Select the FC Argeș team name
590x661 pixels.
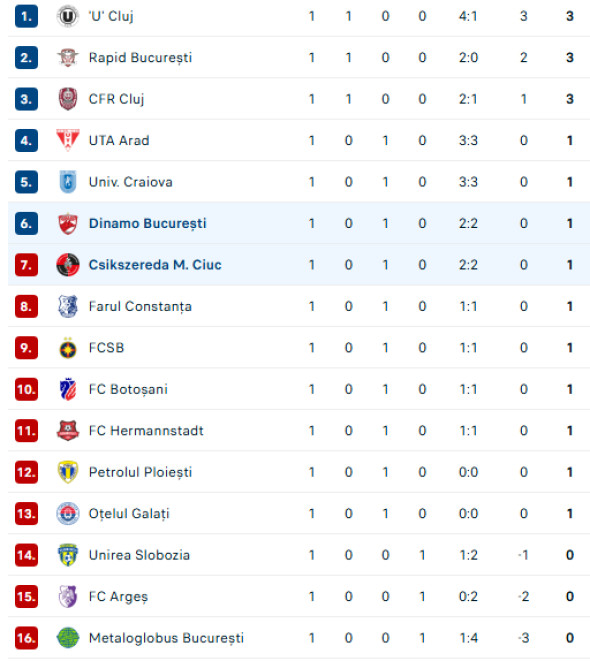pyautogui.click(x=118, y=597)
